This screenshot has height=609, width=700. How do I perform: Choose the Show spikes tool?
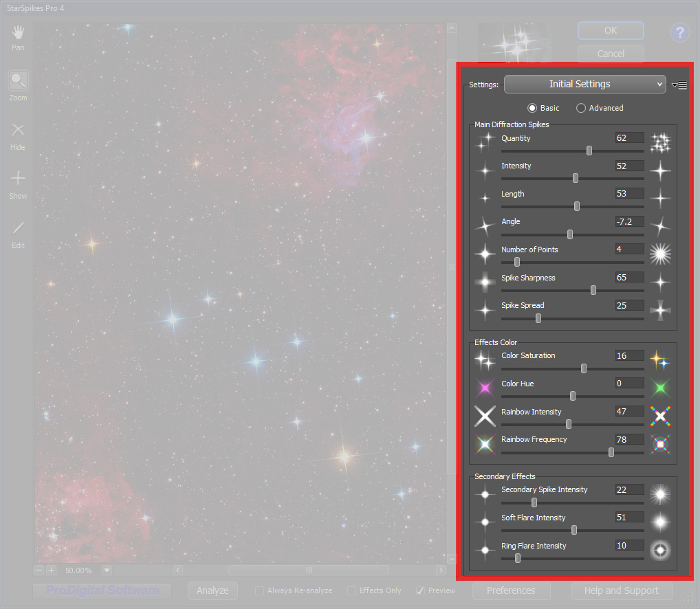coord(18,185)
